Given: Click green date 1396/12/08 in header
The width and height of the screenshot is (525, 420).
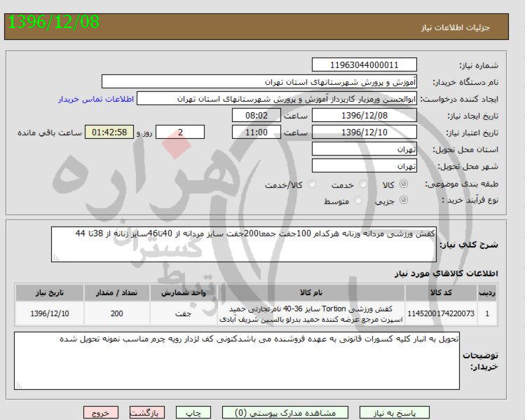Looking at the screenshot, I should click(x=53, y=22).
